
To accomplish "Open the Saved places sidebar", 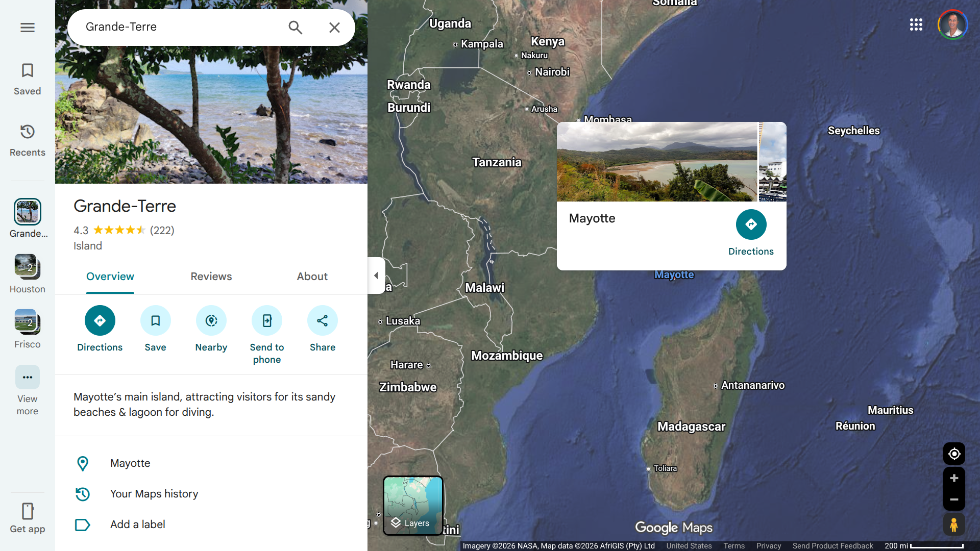I will tap(28, 79).
